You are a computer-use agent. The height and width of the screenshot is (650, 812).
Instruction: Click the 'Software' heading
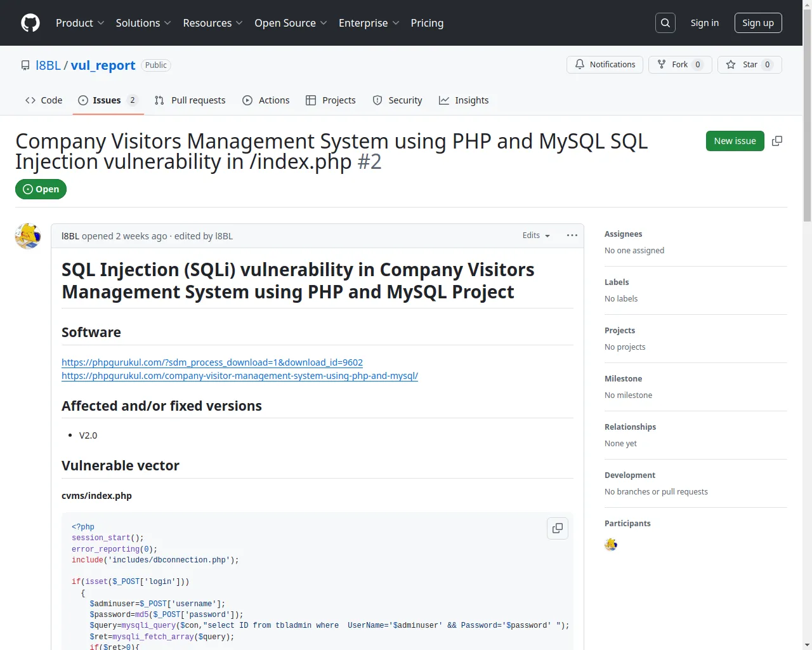(91, 333)
